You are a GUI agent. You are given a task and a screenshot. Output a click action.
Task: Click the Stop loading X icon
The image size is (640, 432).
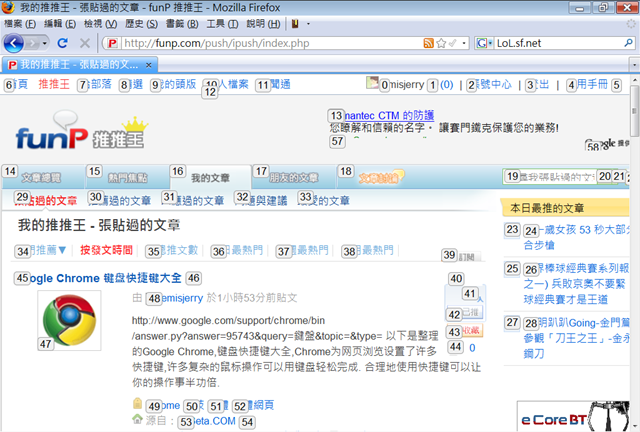point(84,43)
